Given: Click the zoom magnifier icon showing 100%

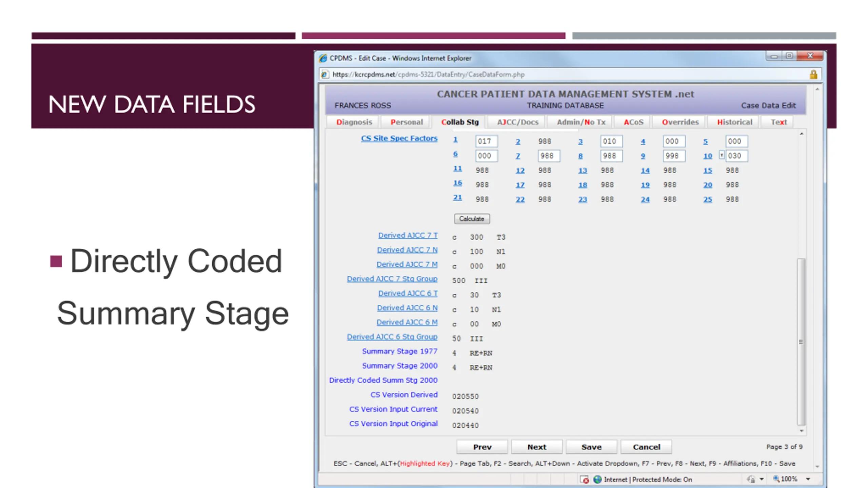Looking at the screenshot, I should pos(776,479).
